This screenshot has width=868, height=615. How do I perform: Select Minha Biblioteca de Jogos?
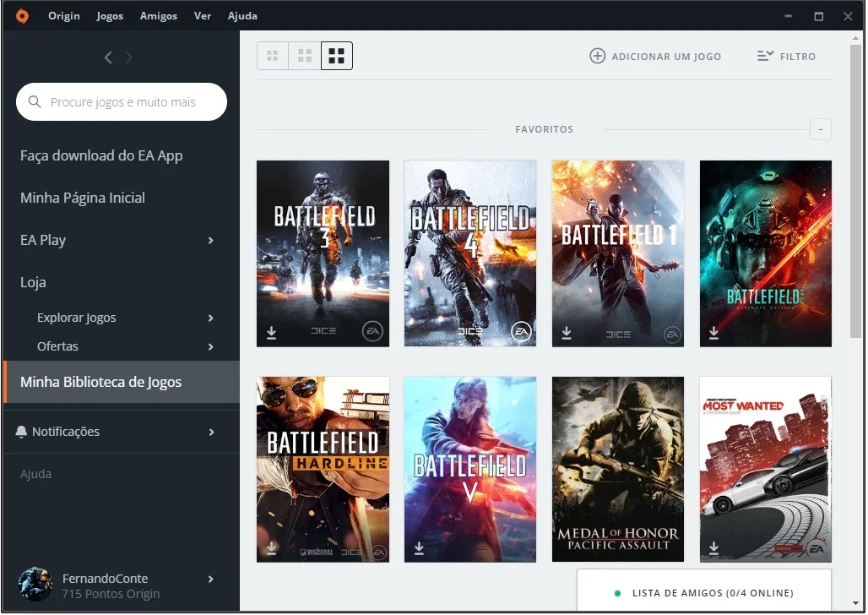coord(122,382)
